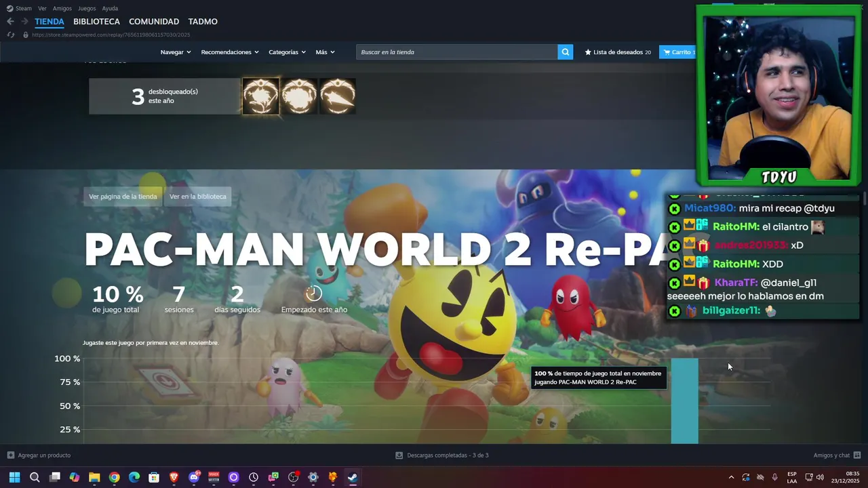The height and width of the screenshot is (488, 868).
Task: Open Lista de deseados link
Action: pyautogui.click(x=618, y=52)
